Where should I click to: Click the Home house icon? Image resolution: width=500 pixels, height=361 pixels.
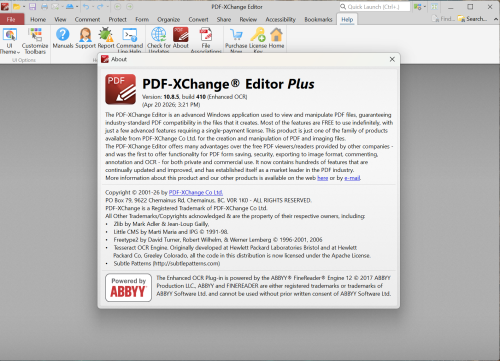[276, 34]
